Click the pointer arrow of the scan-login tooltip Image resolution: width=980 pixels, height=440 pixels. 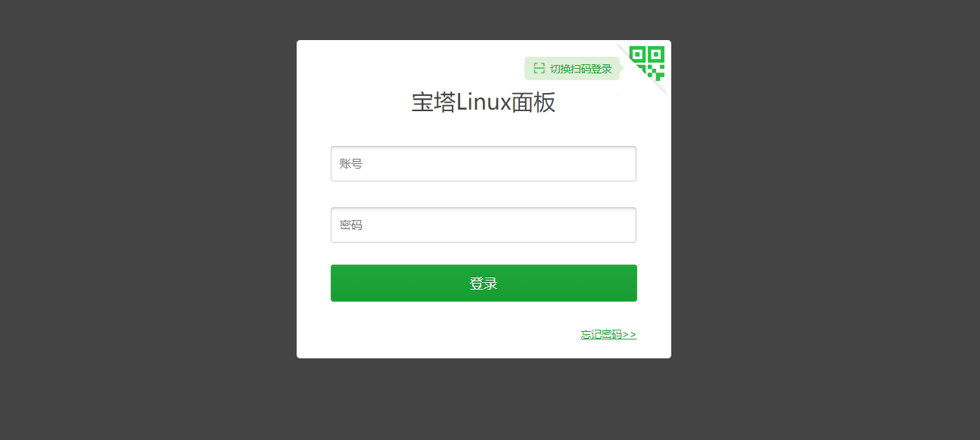click(622, 68)
